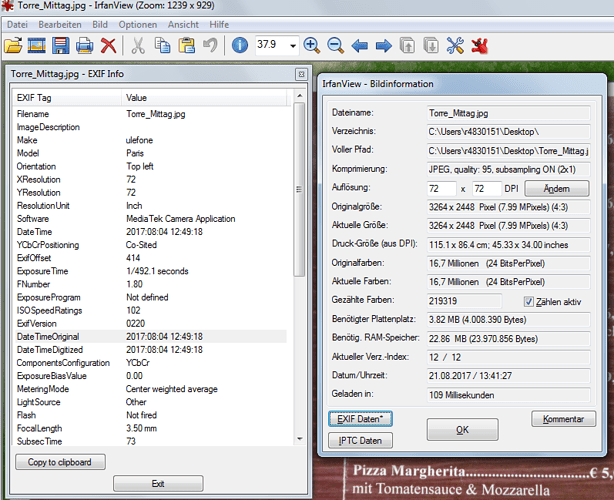Image resolution: width=614 pixels, height=500 pixels.
Task: Click the horizontal DPI input field
Action: (442, 189)
